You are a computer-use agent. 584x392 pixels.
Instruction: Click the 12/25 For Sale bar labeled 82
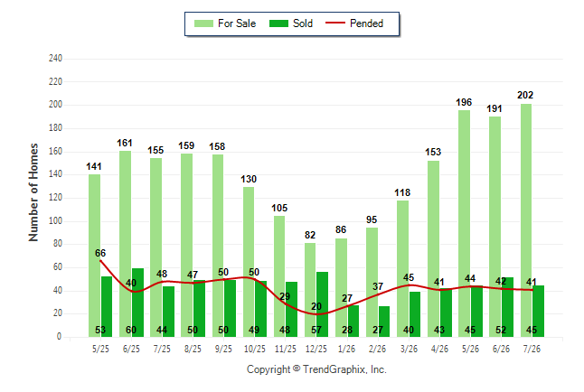pos(310,290)
